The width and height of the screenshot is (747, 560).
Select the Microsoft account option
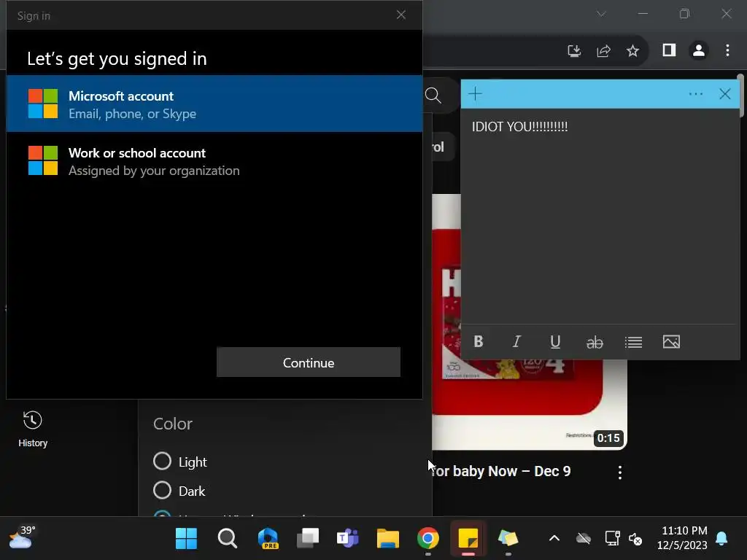(214, 104)
